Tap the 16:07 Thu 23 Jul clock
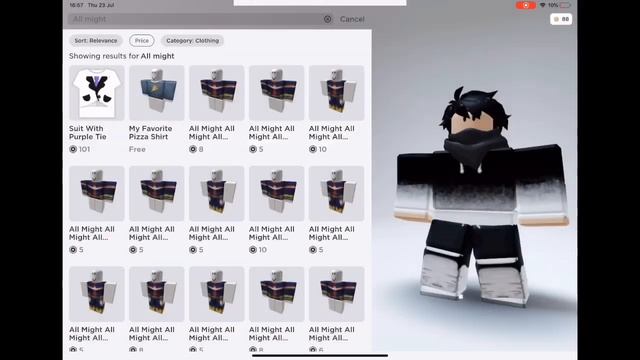This screenshot has height=360, width=640. pyautogui.click(x=92, y=5)
